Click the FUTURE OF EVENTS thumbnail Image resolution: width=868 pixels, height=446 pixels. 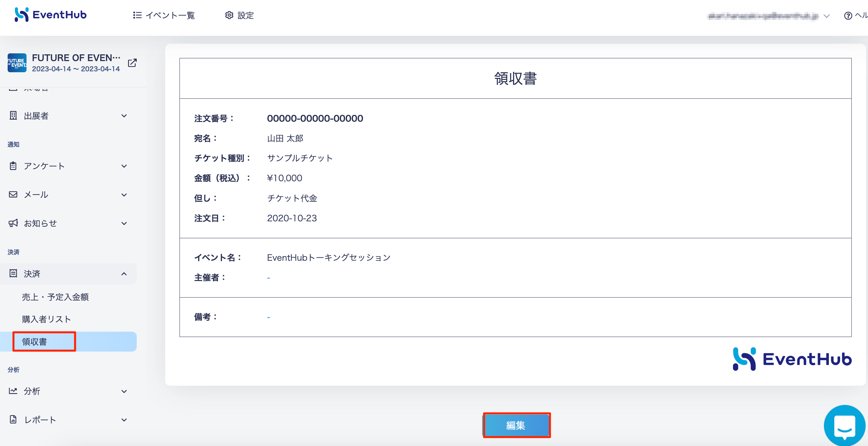tap(17, 63)
